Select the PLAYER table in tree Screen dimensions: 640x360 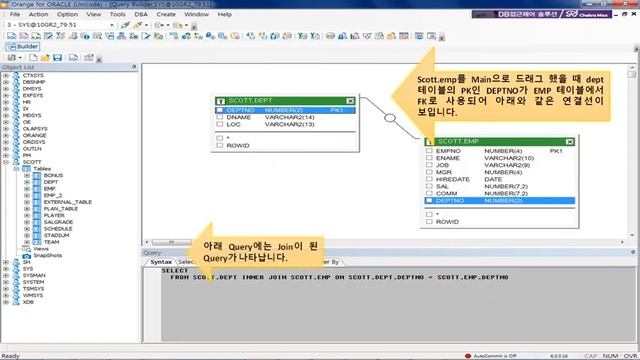click(x=54, y=216)
